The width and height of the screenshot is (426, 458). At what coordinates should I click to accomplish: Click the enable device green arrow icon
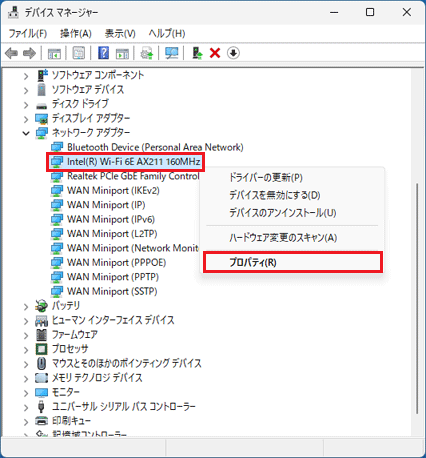point(197,53)
